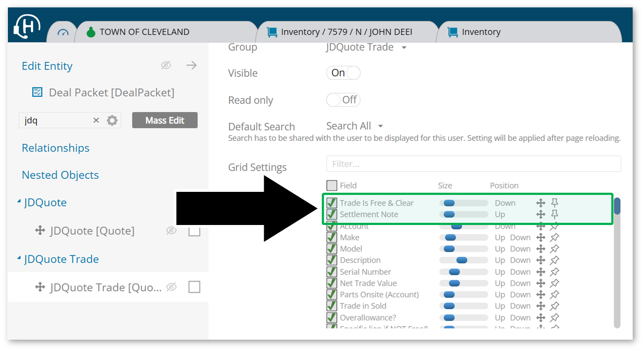
Task: Toggle select-all Field header checkbox
Action: tap(332, 185)
